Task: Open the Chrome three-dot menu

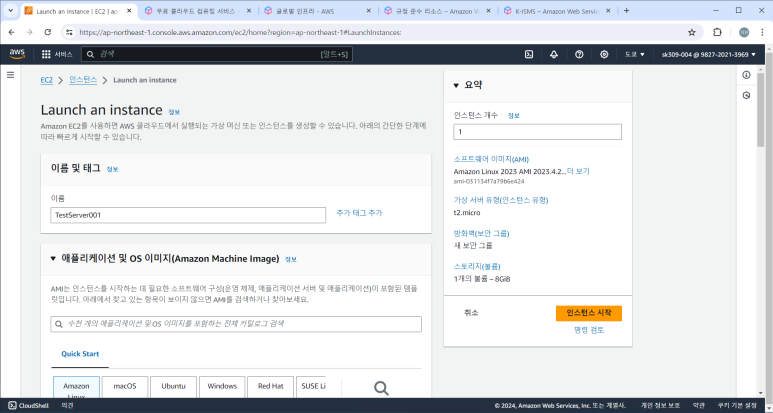Action: [762, 32]
